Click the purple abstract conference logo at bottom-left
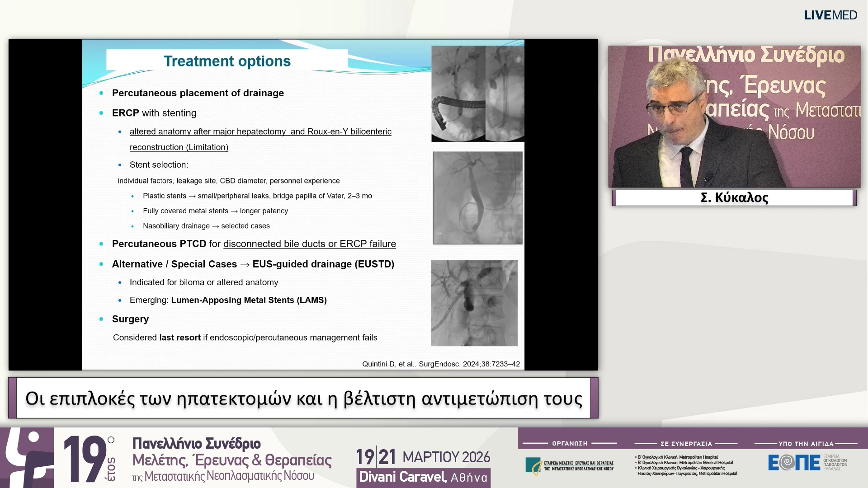 tap(26, 457)
